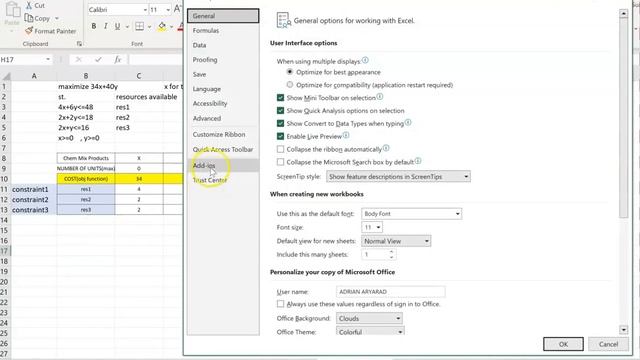This screenshot has width=640, height=360.
Task: Click the Select All corner triangle
Action: 6,76
